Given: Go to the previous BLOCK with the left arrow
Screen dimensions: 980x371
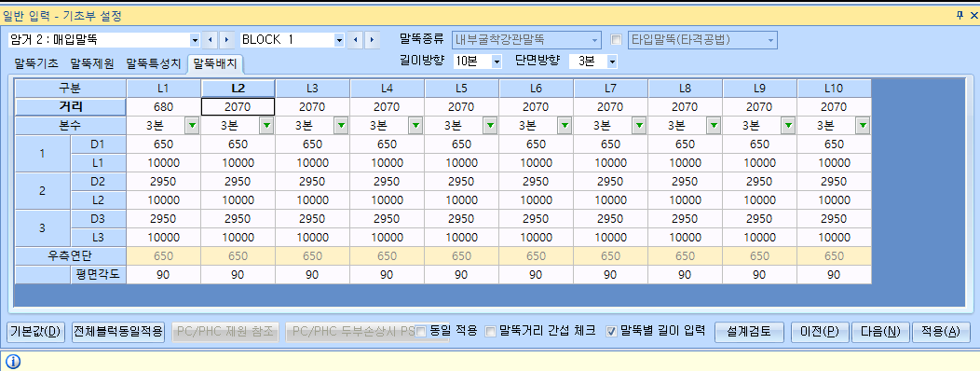Looking at the screenshot, I should click(355, 40).
